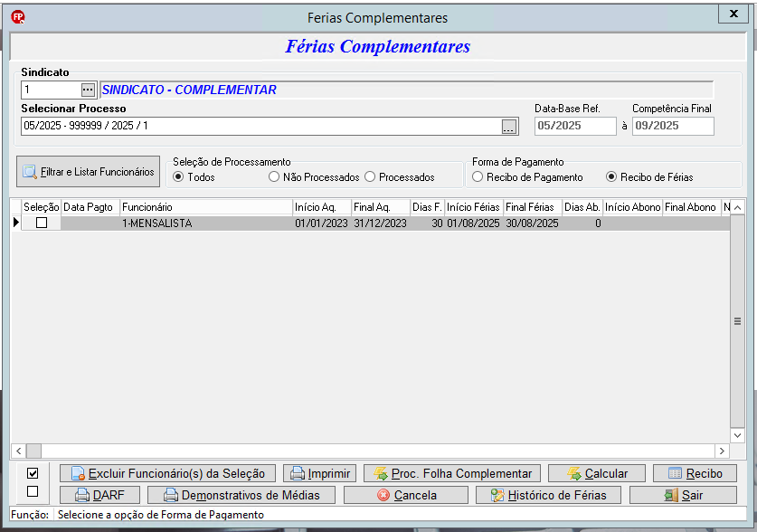The height and width of the screenshot is (532, 757).
Task: Click the Início Aq. column header
Action: 322,207
